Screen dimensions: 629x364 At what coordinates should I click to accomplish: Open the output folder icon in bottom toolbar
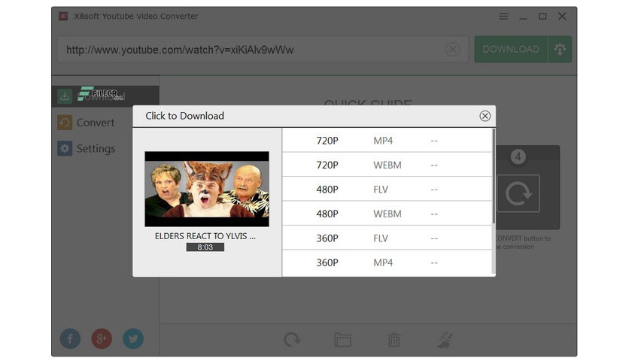point(342,340)
